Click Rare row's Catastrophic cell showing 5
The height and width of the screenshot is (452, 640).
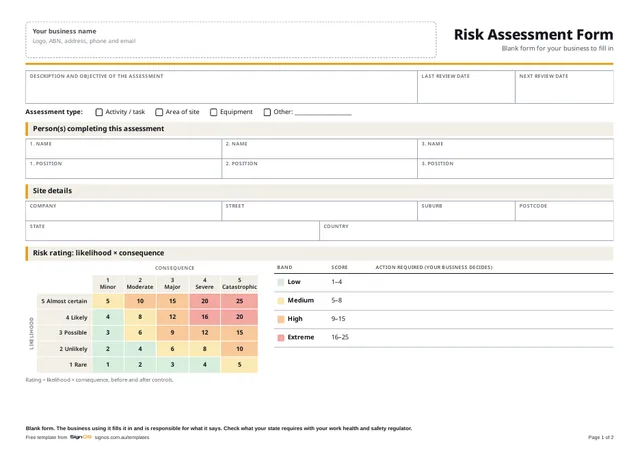(239, 365)
